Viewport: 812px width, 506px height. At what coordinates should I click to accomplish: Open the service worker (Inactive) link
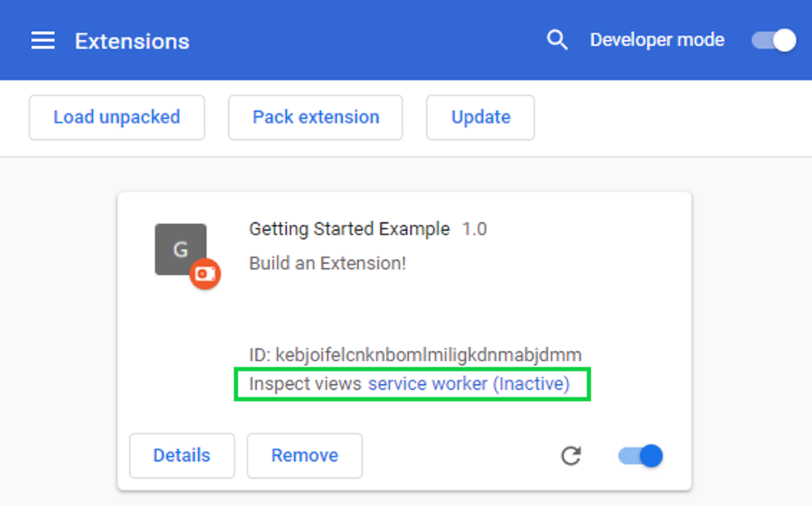(468, 384)
